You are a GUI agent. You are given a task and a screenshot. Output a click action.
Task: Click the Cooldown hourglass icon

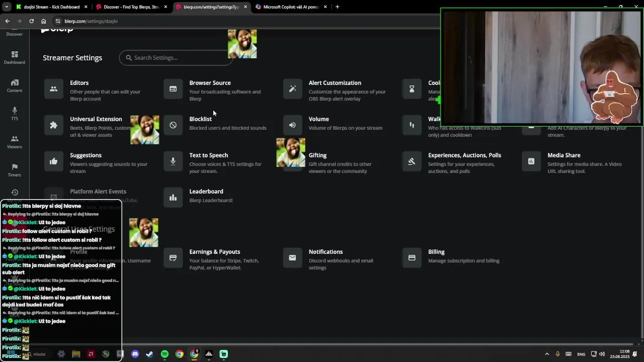[x=412, y=89]
